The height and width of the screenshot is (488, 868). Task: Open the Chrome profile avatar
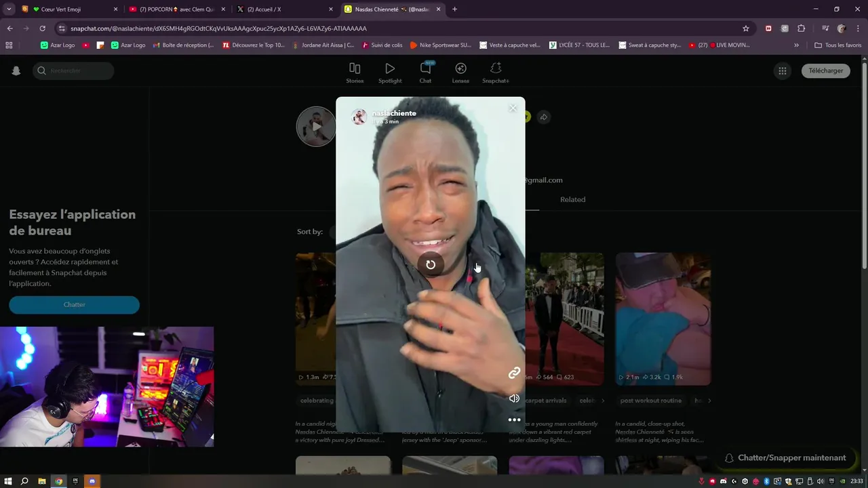842,28
